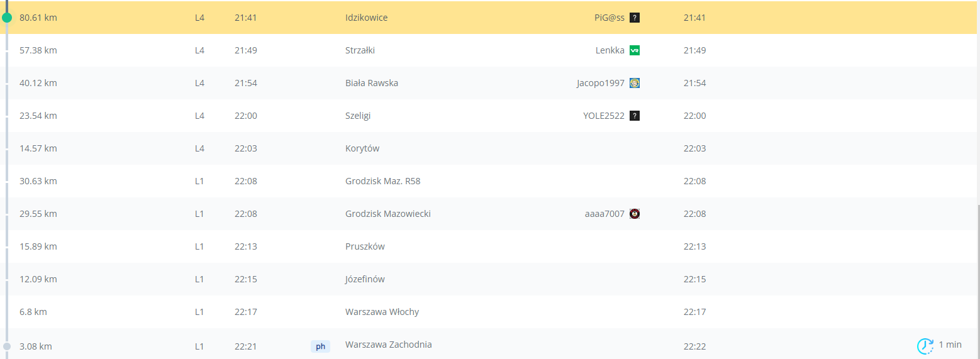Click the red round avatar beside aaaa7007
The image size is (980, 359).
point(635,214)
